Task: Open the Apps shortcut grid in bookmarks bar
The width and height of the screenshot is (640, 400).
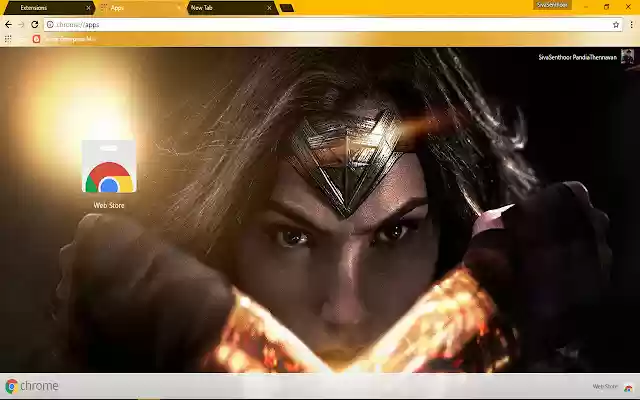Action: [8, 39]
